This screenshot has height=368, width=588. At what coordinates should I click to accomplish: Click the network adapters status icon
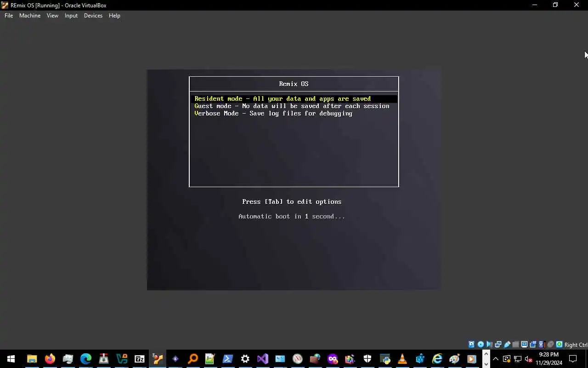tap(498, 345)
